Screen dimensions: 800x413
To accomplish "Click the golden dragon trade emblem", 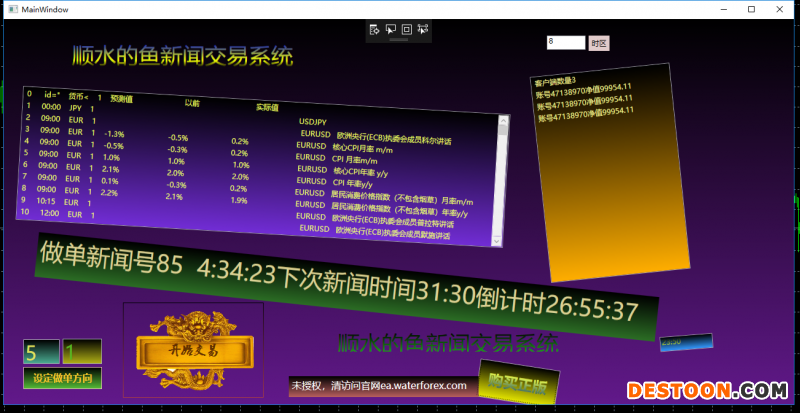I will pos(192,342).
